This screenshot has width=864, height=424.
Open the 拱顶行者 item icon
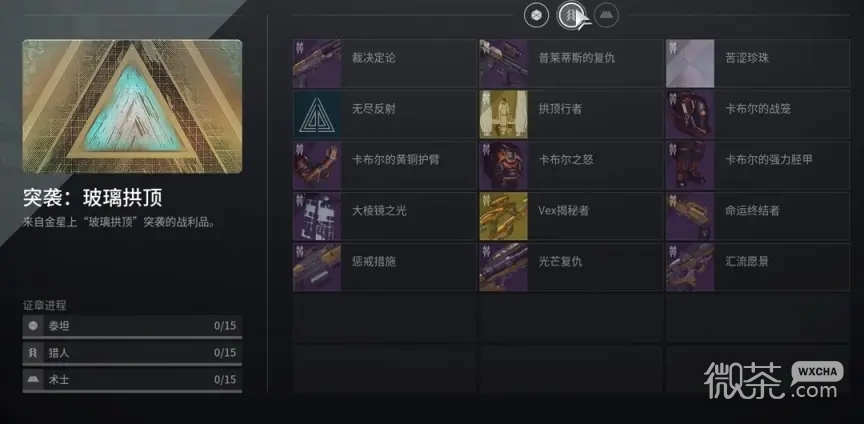coord(503,114)
